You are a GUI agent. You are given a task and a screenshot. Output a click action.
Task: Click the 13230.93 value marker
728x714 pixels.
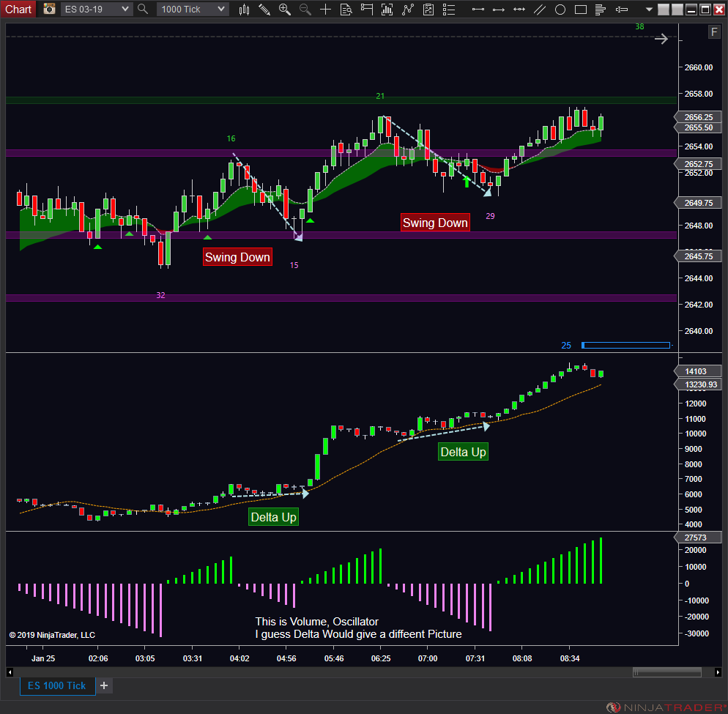pyautogui.click(x=698, y=384)
